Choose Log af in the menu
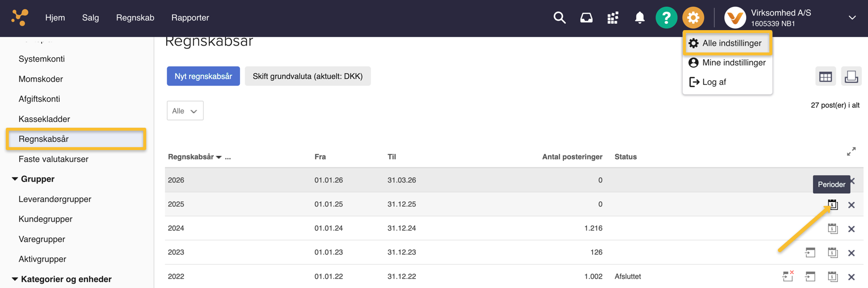Viewport: 868px width, 288px height. point(714,82)
